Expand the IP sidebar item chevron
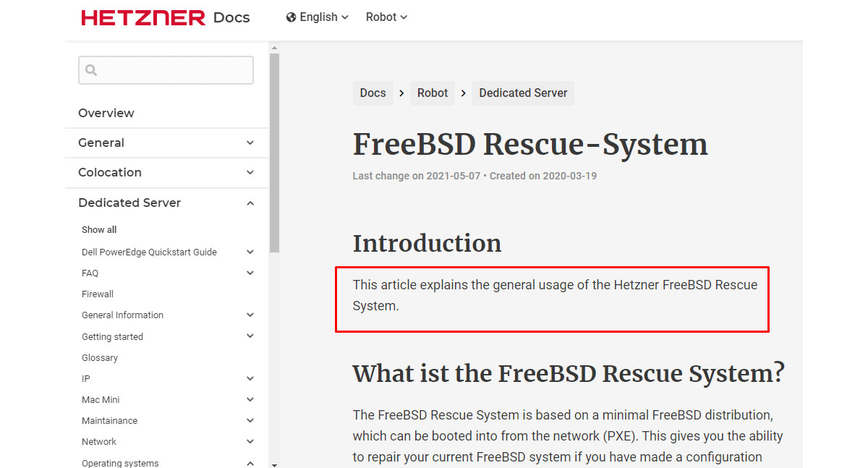Screen dimensions: 868x468 click(x=250, y=379)
